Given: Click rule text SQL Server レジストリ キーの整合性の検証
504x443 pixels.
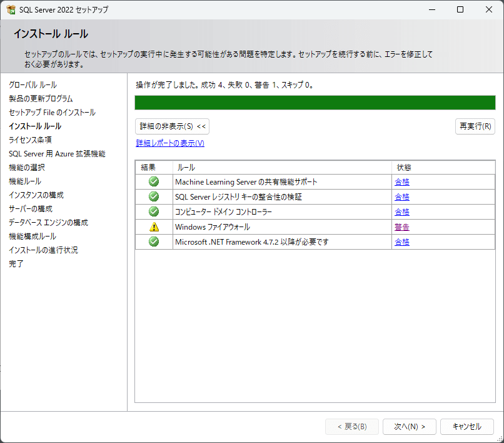Looking at the screenshot, I should [238, 197].
